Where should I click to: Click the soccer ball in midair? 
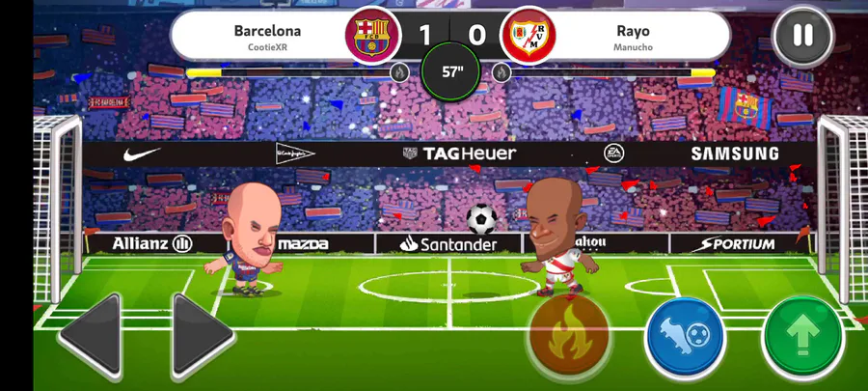click(x=481, y=219)
